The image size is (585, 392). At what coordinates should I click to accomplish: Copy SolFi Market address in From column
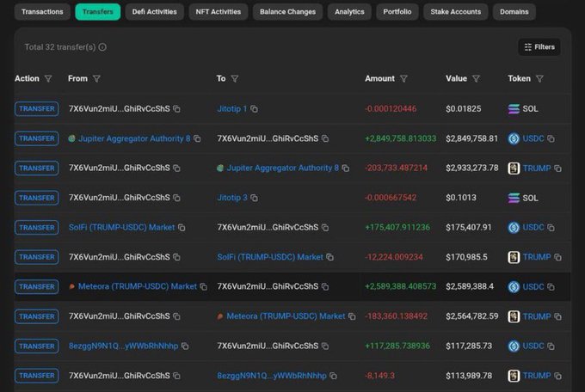[x=182, y=228]
